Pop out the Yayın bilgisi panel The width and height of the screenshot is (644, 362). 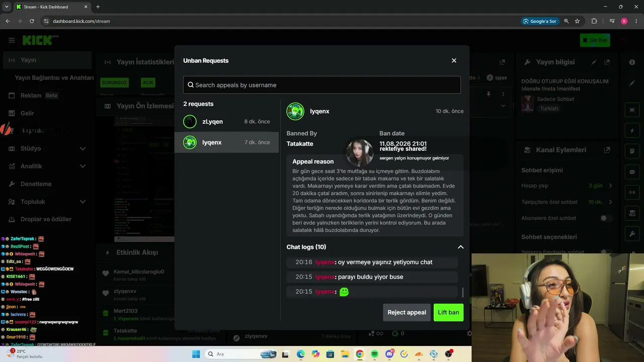(x=607, y=62)
